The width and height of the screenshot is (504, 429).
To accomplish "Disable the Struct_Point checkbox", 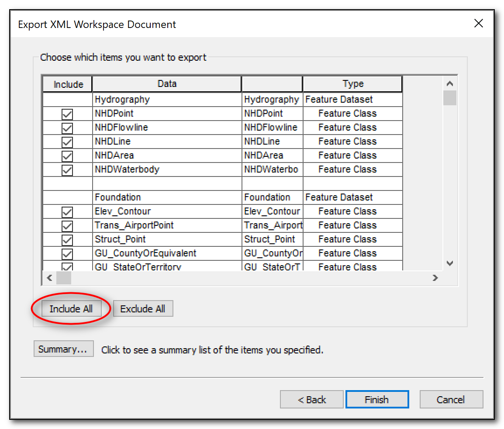I will pyautogui.click(x=67, y=239).
